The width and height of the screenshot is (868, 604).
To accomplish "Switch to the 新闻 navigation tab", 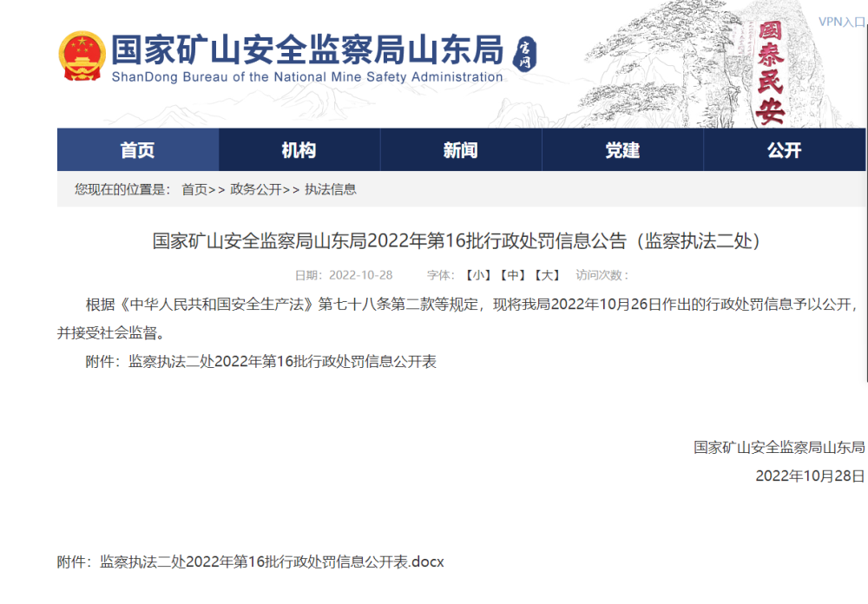I will (460, 150).
